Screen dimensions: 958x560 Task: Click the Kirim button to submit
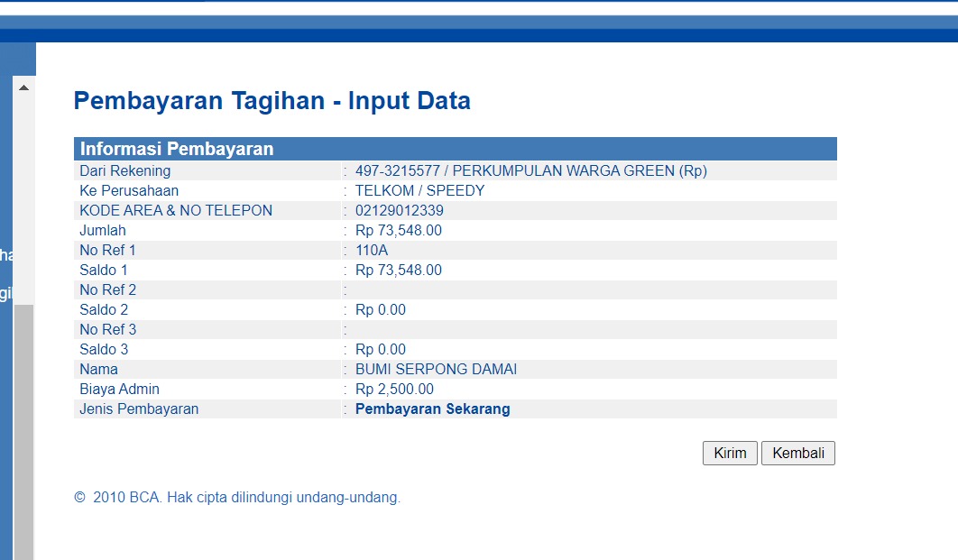click(730, 453)
